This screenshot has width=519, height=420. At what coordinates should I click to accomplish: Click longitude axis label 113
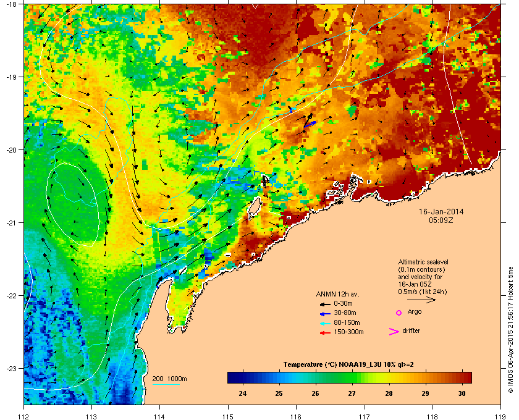(x=91, y=416)
